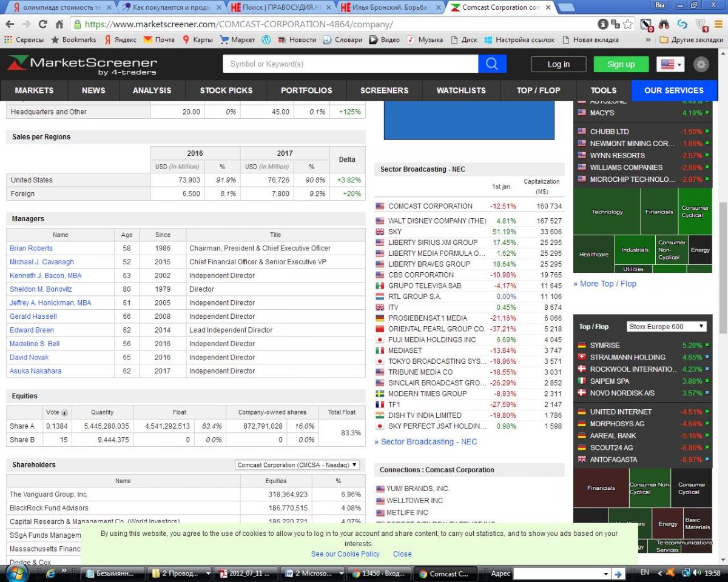Click the Go arrow beside taskbar address field
This screenshot has width=728, height=582.
tap(618, 574)
